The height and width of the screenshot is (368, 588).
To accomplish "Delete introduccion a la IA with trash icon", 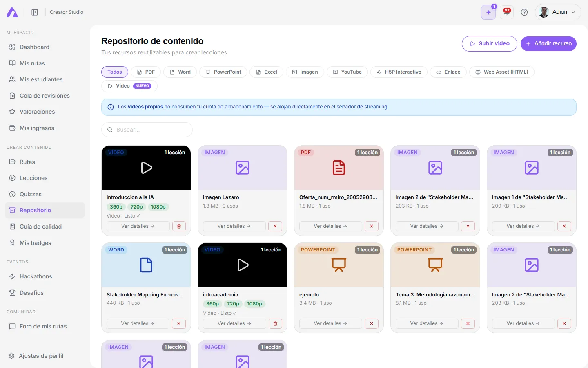I will 179,226.
